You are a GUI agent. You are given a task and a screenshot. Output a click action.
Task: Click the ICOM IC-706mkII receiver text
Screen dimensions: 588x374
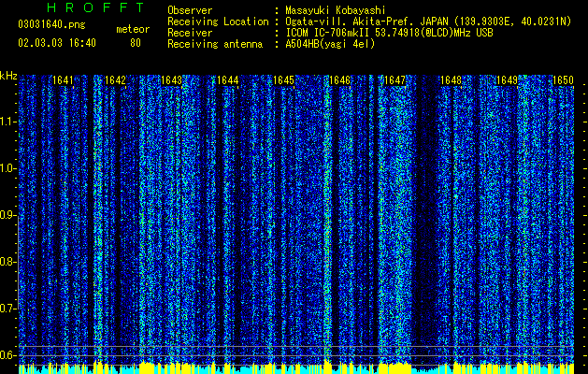[389, 33]
